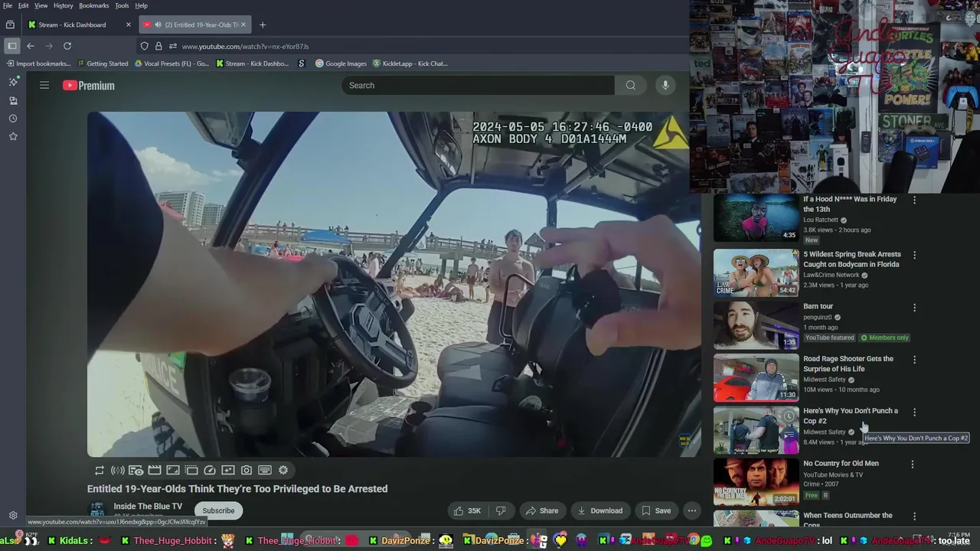Click the tracking protection shield icon
980x551 pixels.
point(144,46)
